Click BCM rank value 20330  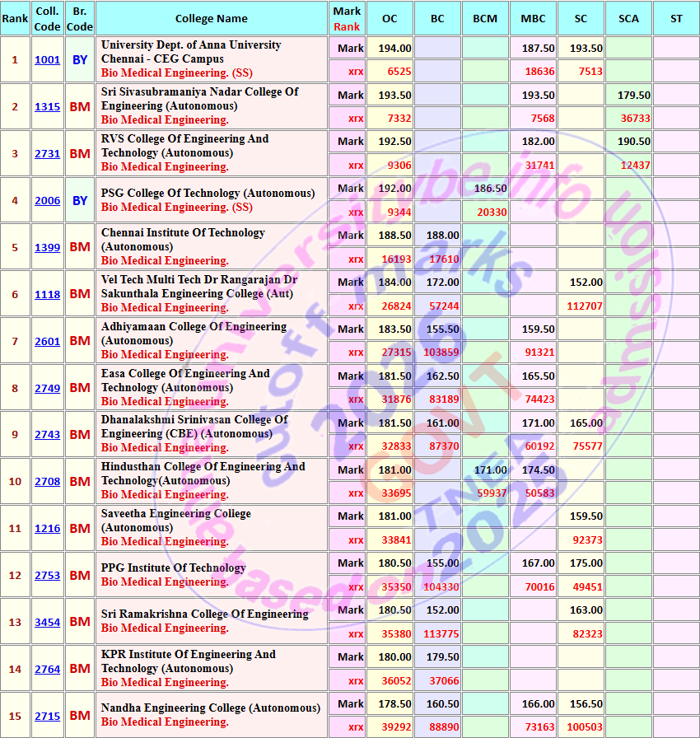(492, 213)
